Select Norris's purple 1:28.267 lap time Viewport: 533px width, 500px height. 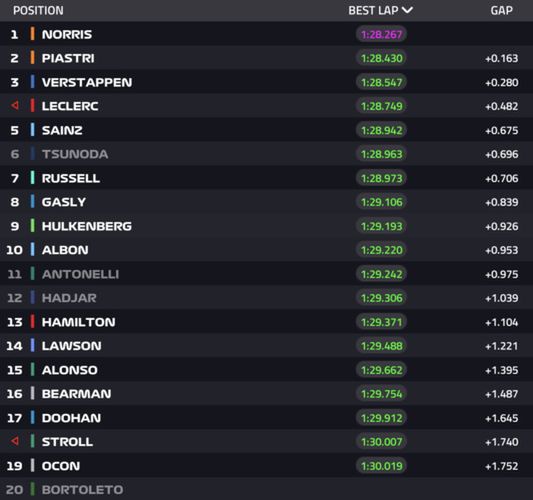[x=381, y=34]
